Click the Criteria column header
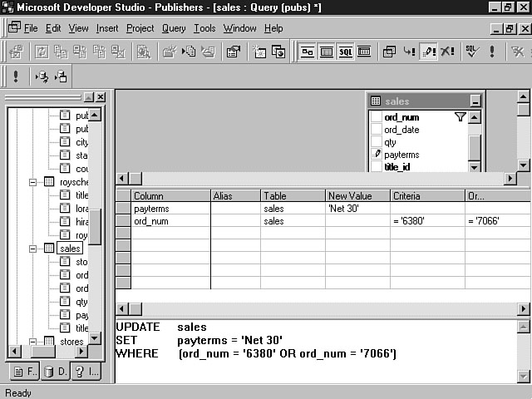Image resolution: width=532 pixels, height=399 pixels. (x=427, y=196)
